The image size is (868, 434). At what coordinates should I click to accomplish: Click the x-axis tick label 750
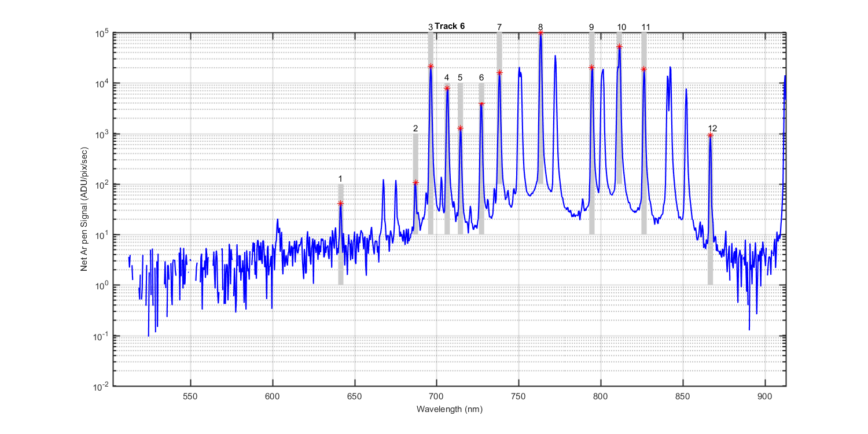pos(518,396)
